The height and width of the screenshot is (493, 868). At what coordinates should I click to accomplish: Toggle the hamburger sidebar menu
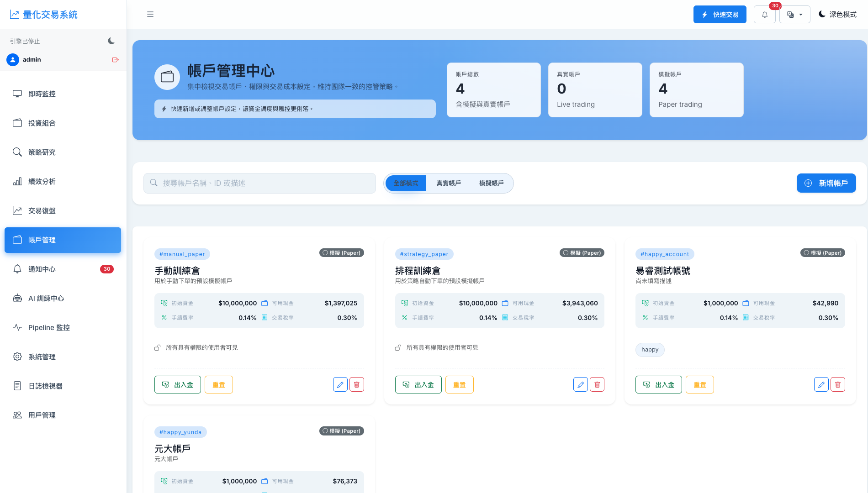pos(150,15)
